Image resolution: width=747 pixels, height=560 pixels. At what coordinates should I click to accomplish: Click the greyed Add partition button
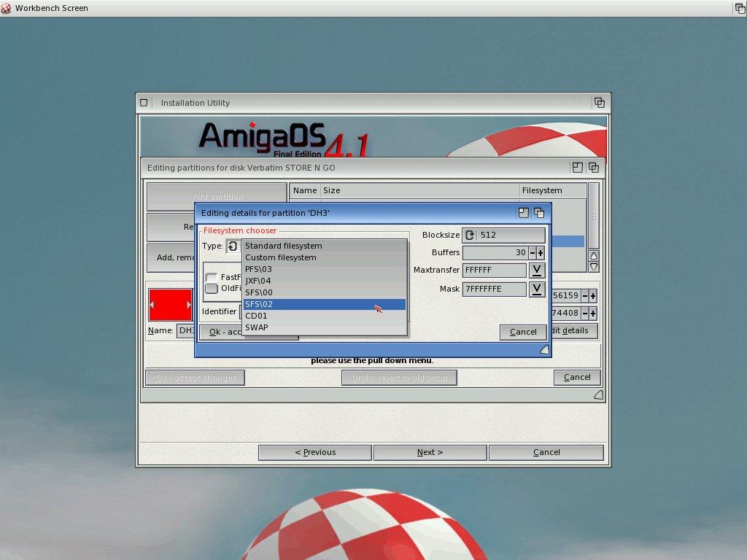(x=217, y=197)
